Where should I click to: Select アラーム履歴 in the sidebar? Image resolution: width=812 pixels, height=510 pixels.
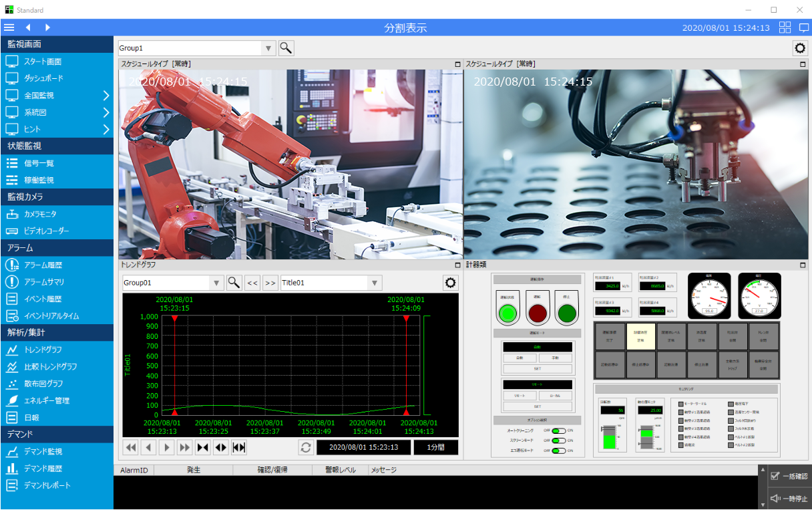(x=43, y=265)
